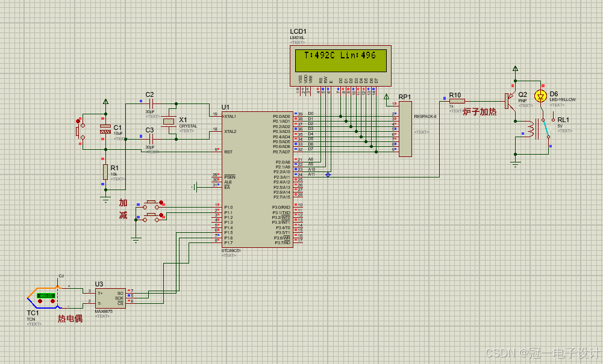Click the power terminal arrow above Q2
Image resolution: width=603 pixels, height=364 pixels.
(x=515, y=69)
